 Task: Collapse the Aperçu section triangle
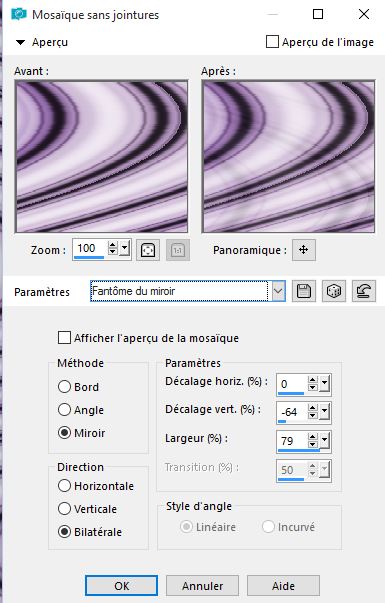[20, 42]
